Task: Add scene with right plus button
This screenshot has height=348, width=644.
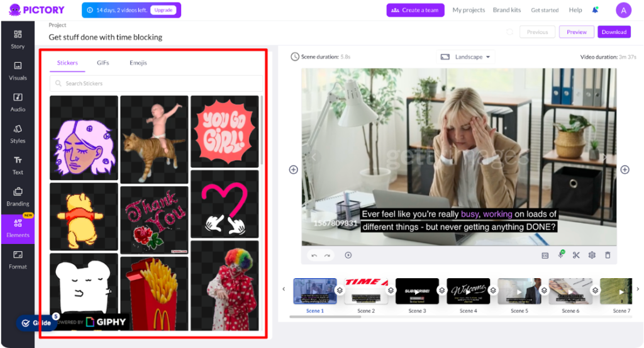Action: point(625,169)
